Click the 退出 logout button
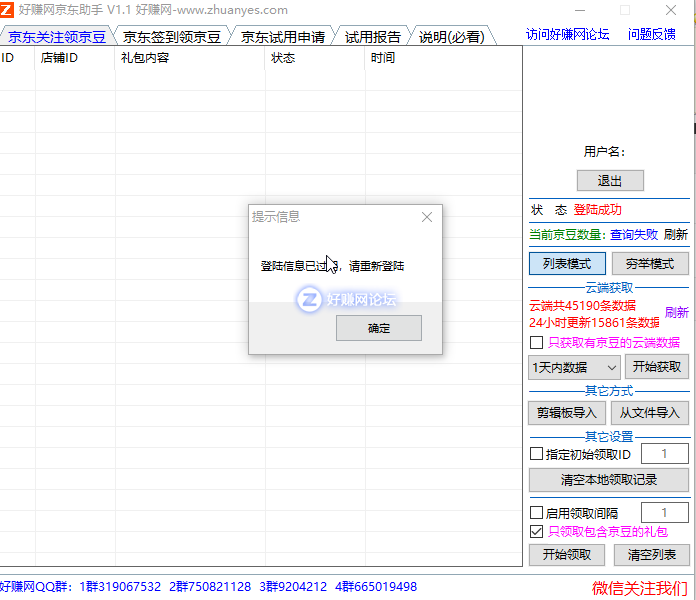The width and height of the screenshot is (696, 600). pos(610,181)
